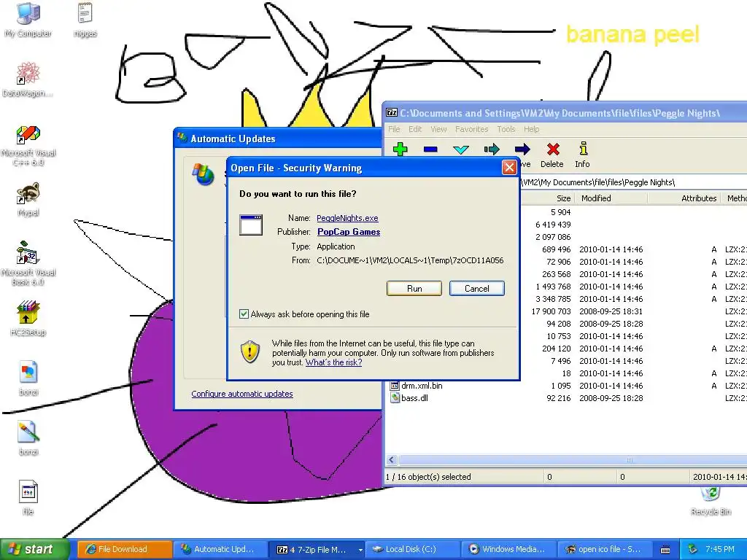Open the Edit menu in 7-Zip

tap(415, 129)
